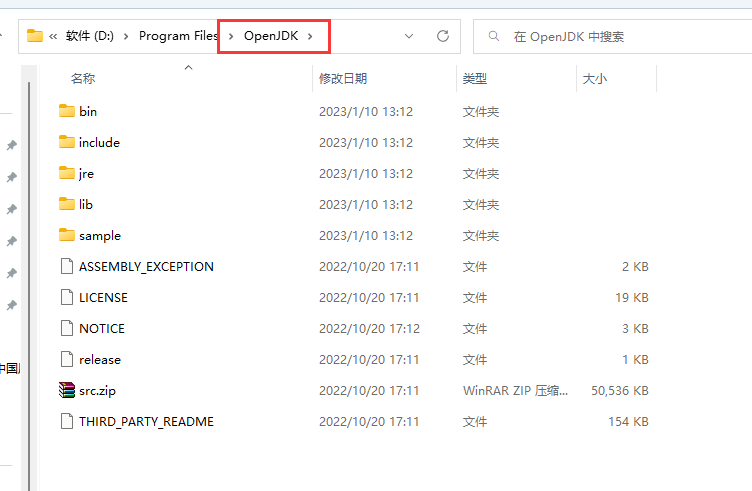This screenshot has height=491, width=752.
Task: Click the bin folder icon
Action: tap(67, 111)
